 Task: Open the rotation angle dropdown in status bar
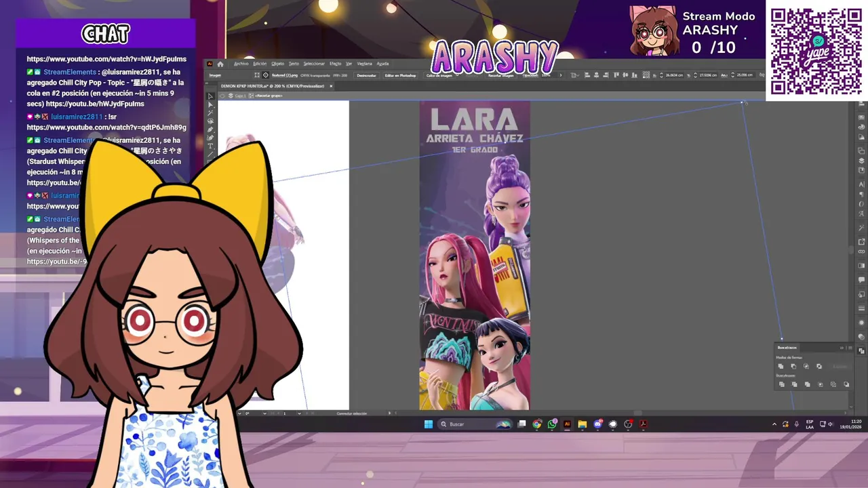(264, 413)
